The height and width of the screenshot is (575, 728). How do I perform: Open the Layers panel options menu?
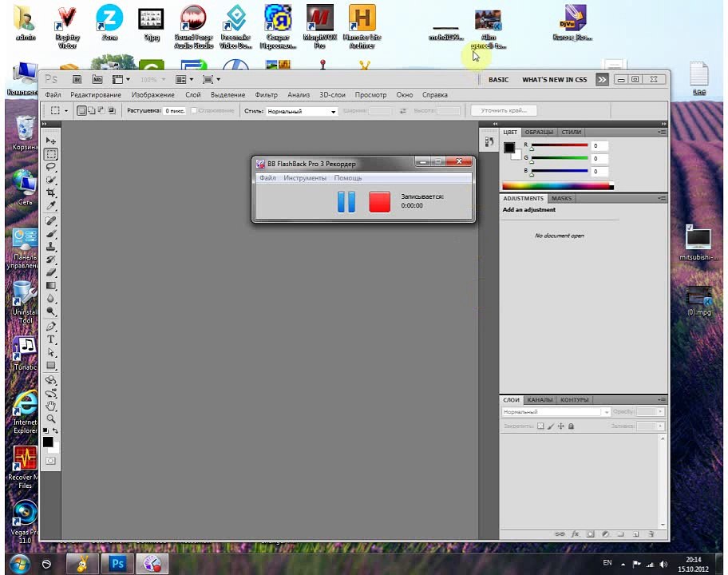coord(662,399)
